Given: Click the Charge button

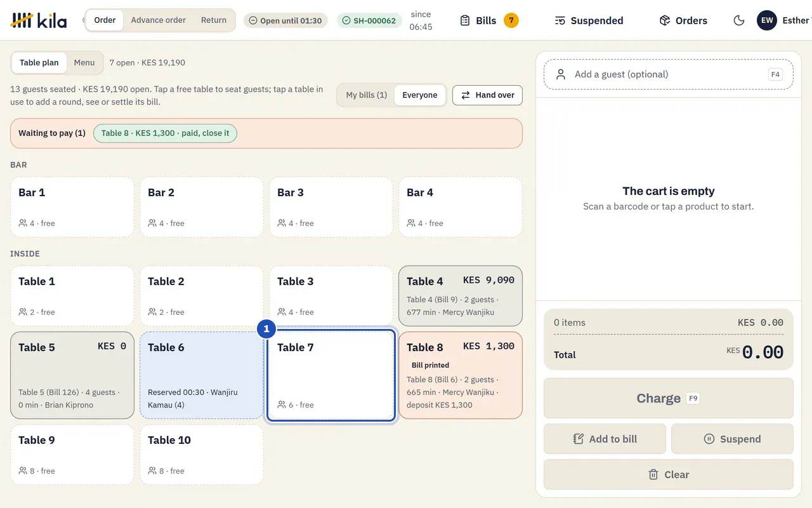Looking at the screenshot, I should click(669, 398).
